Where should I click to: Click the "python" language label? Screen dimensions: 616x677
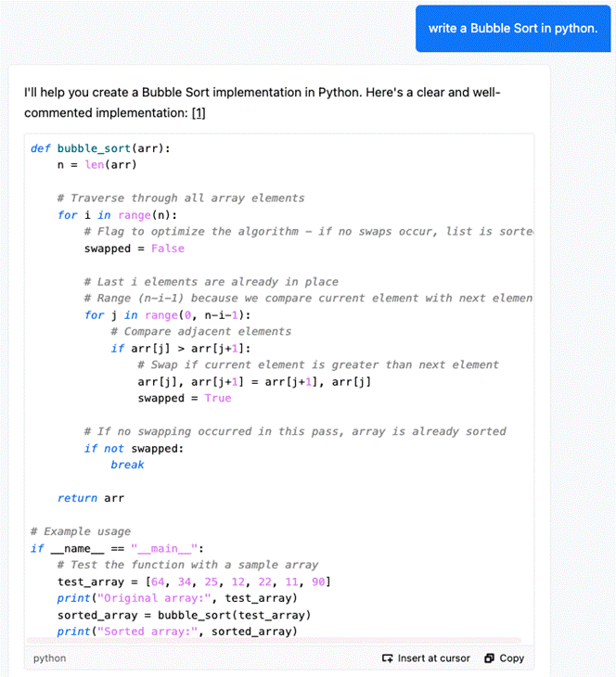[50, 658]
